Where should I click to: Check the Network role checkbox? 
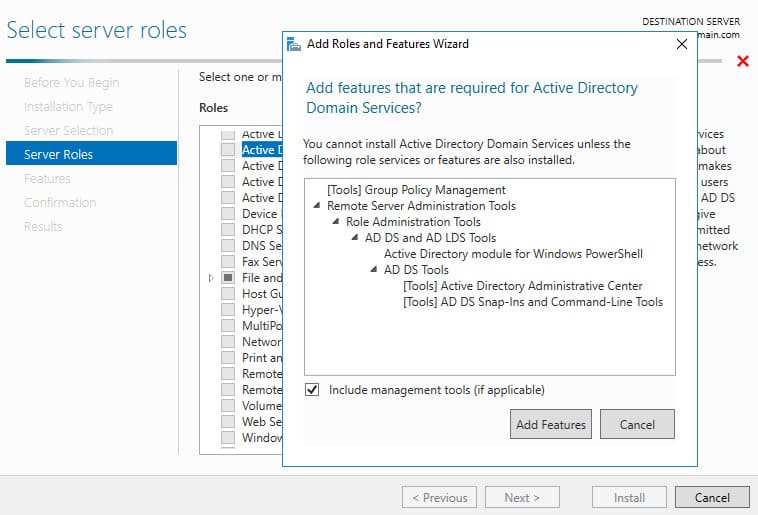point(228,341)
